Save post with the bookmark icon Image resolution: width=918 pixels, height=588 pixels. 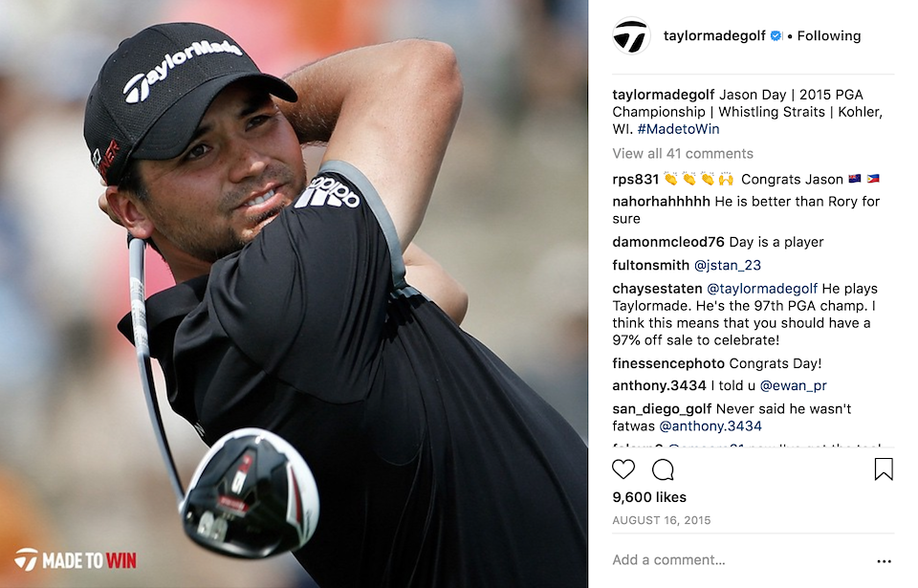[884, 469]
